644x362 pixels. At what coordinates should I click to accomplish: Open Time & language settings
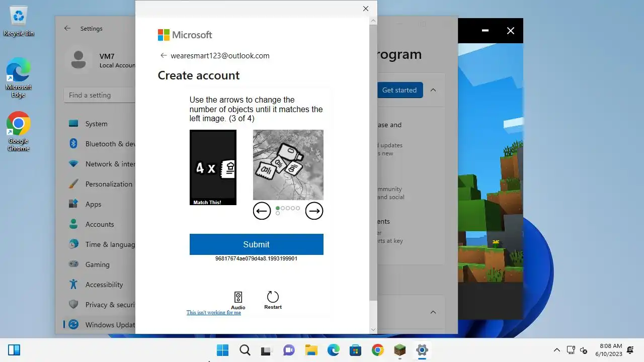click(101, 244)
